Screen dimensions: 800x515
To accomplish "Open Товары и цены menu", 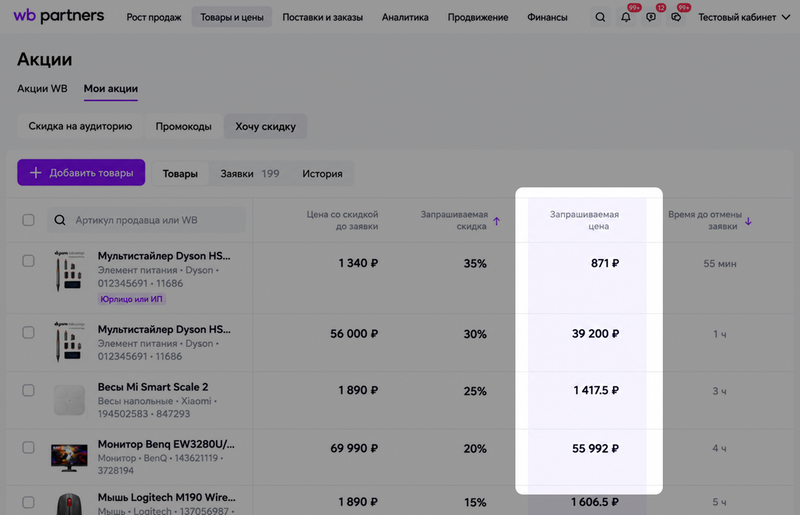I will [232, 17].
